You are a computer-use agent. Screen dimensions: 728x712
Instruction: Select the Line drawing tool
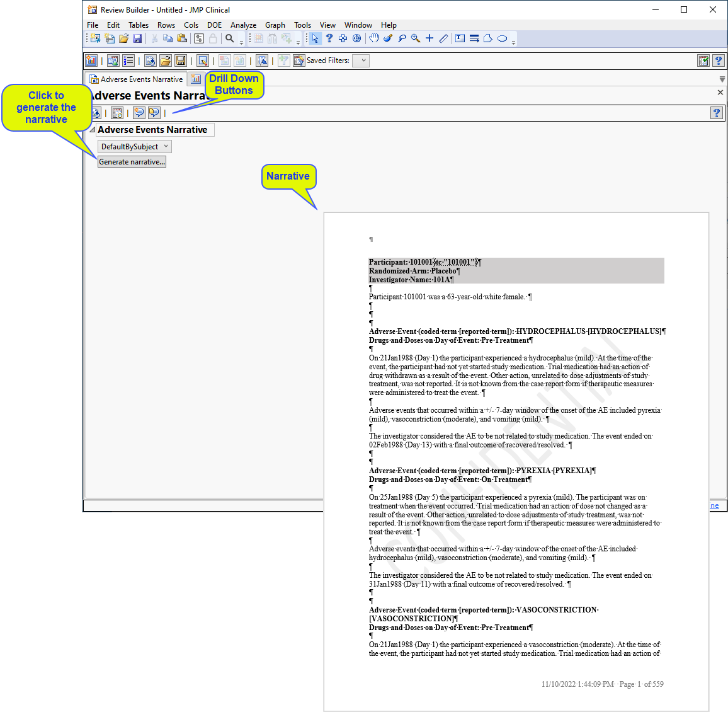pyautogui.click(x=443, y=38)
